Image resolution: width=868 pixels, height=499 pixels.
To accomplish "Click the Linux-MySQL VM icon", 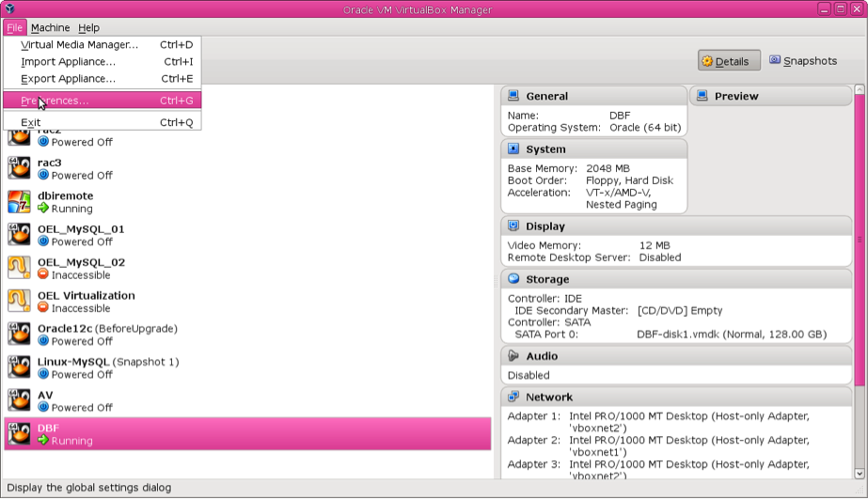I will 19,367.
